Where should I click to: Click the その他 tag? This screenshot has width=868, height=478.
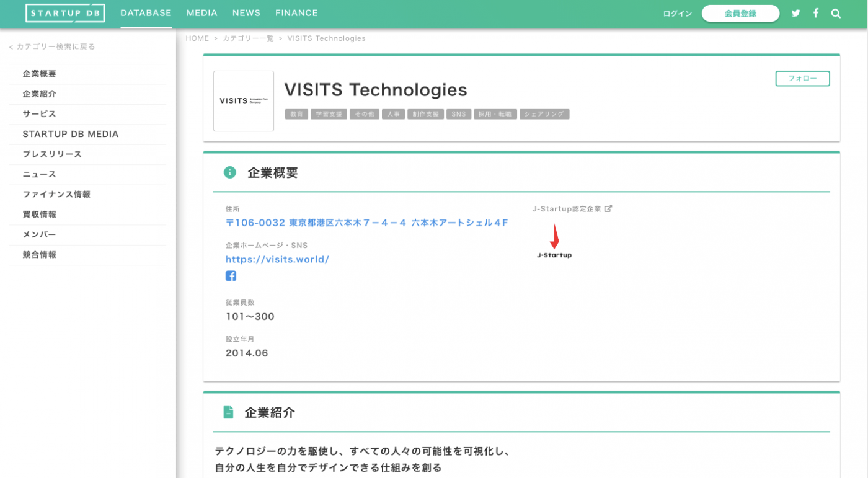point(364,114)
